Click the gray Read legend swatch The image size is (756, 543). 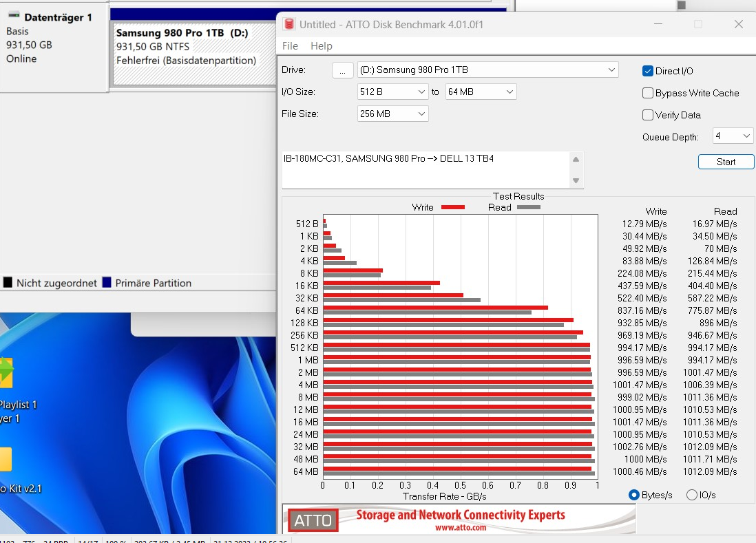point(528,207)
